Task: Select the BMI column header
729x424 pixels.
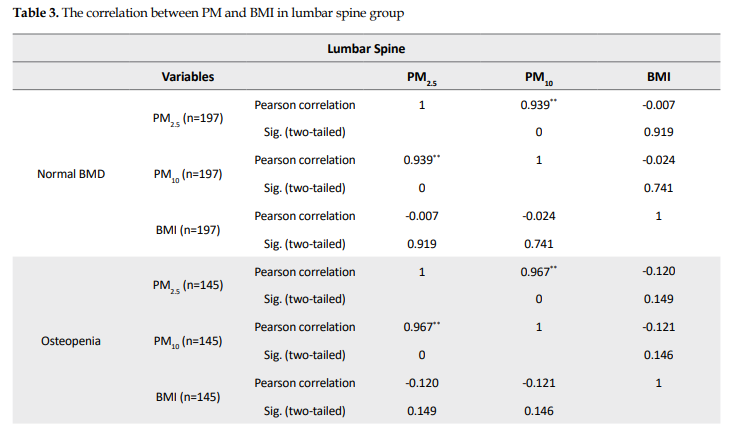Action: [659, 76]
